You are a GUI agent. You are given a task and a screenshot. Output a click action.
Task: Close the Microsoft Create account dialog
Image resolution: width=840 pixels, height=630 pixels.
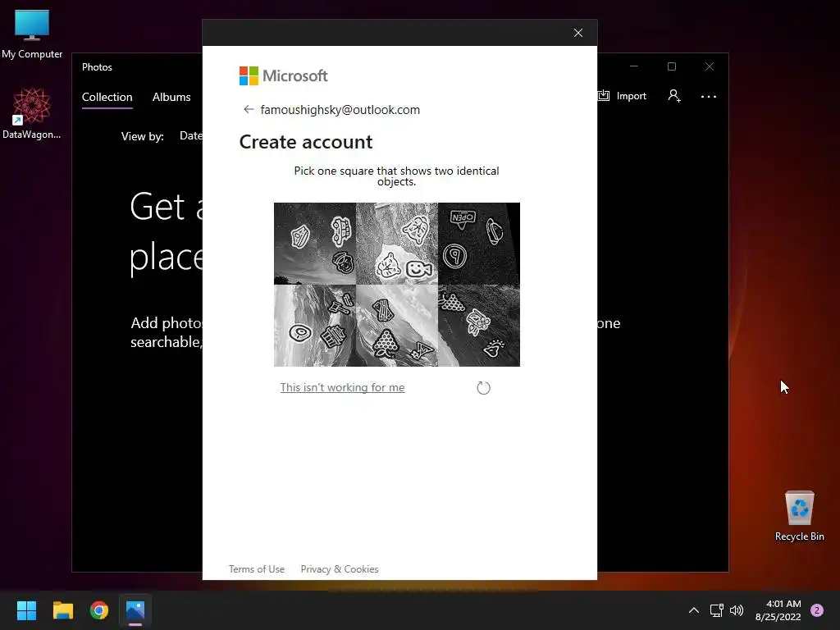(x=578, y=33)
